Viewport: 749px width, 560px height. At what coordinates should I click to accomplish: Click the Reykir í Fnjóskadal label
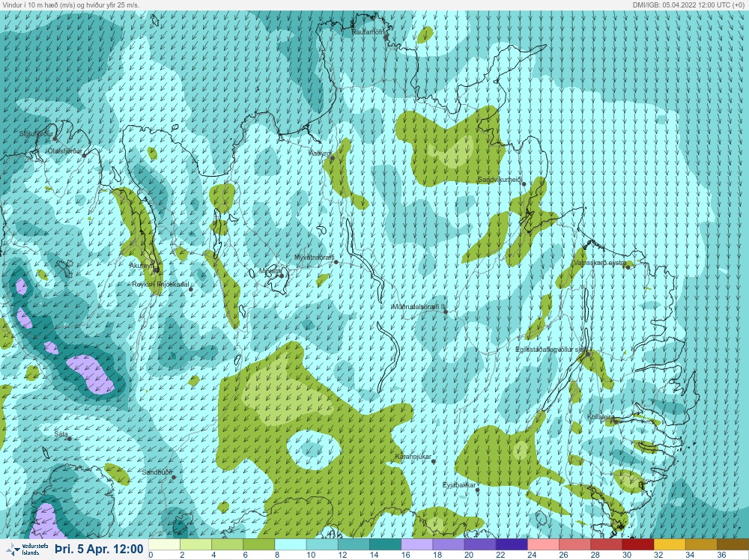tap(160, 284)
